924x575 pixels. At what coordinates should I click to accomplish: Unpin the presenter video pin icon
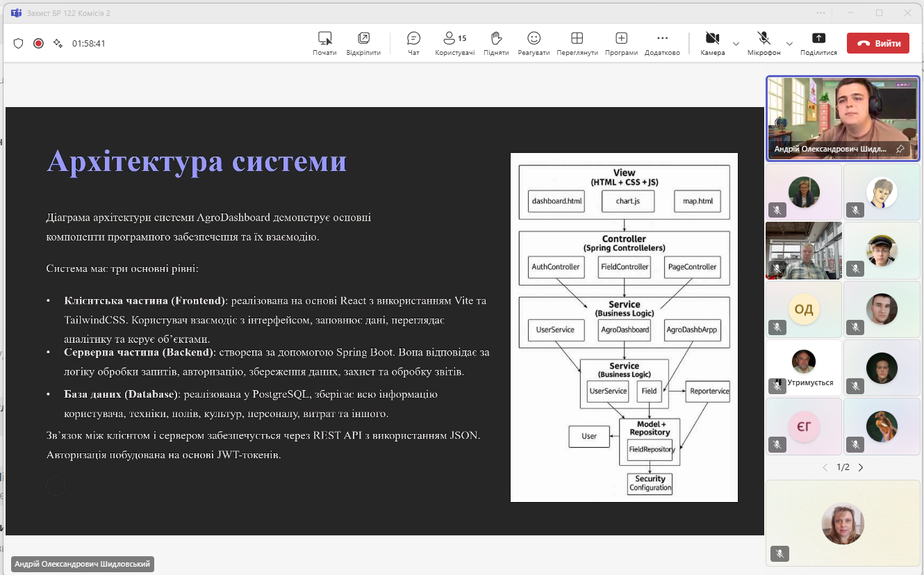[900, 149]
